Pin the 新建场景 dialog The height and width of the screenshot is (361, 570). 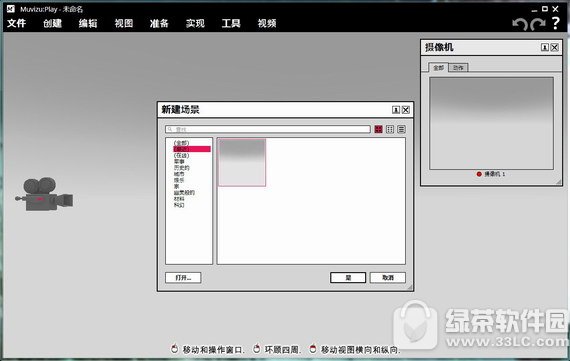tap(396, 110)
